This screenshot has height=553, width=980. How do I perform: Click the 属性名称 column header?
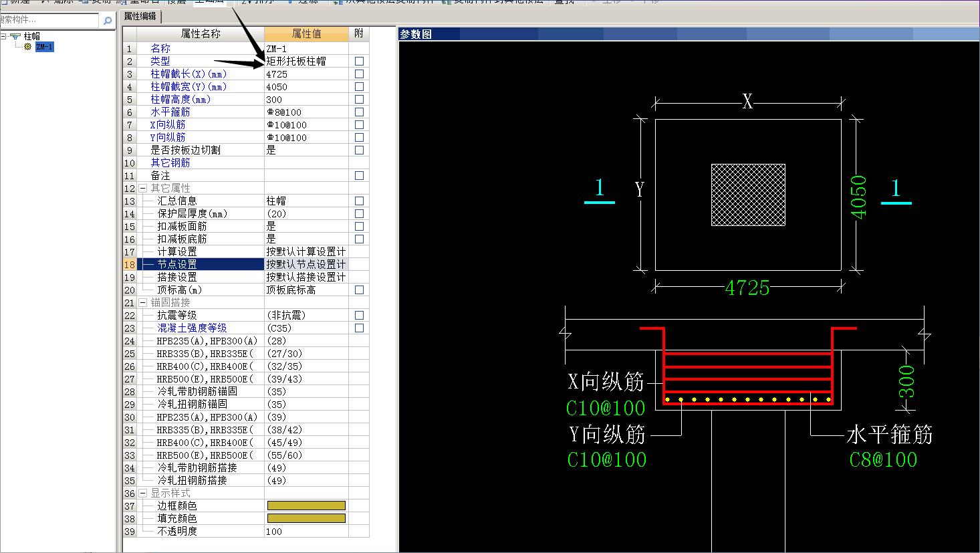(x=201, y=33)
